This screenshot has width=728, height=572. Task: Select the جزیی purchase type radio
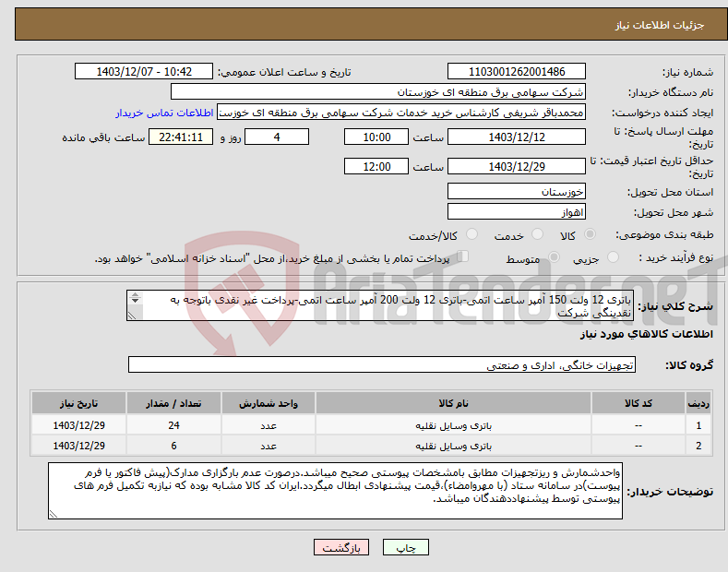[613, 257]
